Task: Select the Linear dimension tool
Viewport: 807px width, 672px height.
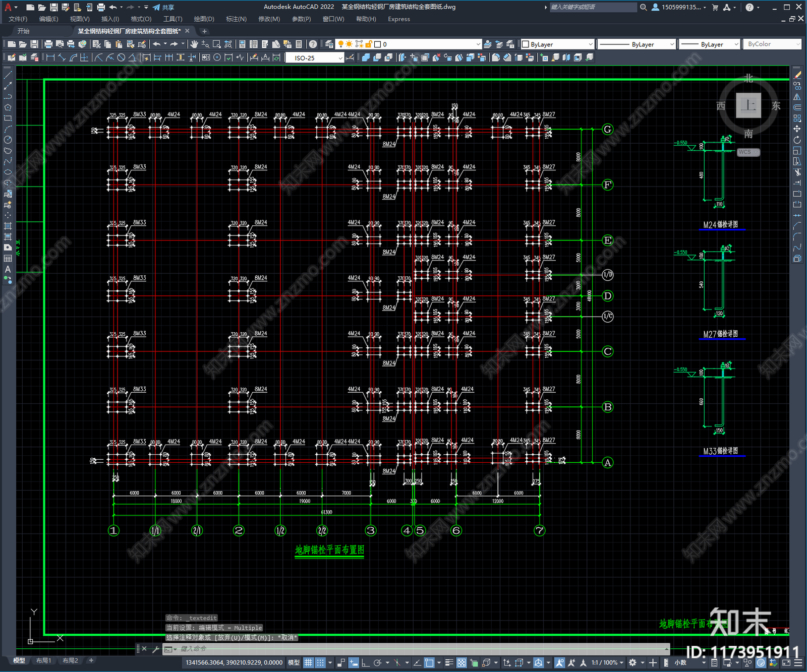Action: coord(50,57)
